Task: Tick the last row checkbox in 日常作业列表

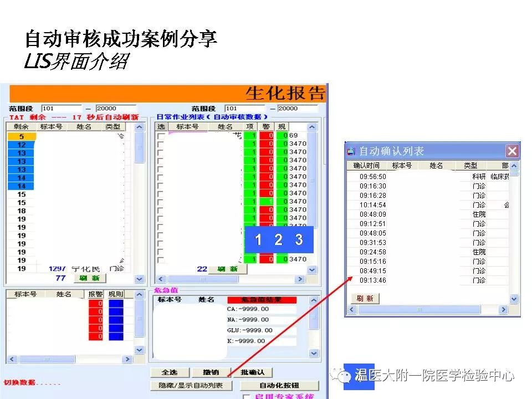Action: [161, 259]
